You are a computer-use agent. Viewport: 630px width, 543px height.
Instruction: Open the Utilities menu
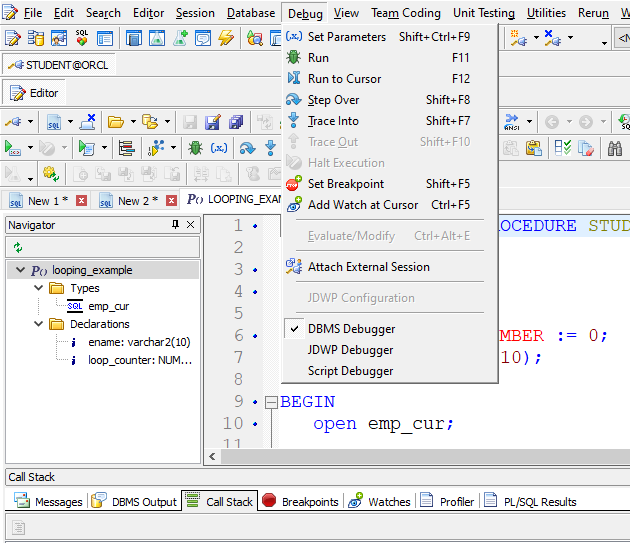pos(546,13)
